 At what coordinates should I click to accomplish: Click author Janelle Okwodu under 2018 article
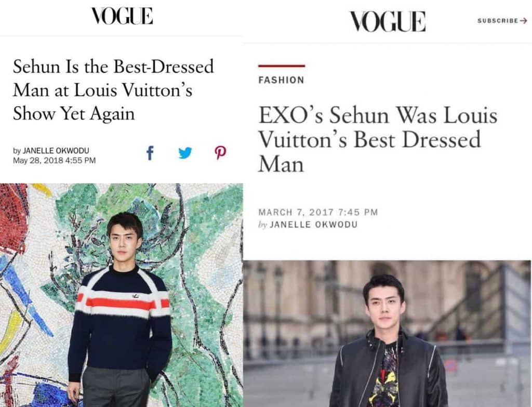56,150
